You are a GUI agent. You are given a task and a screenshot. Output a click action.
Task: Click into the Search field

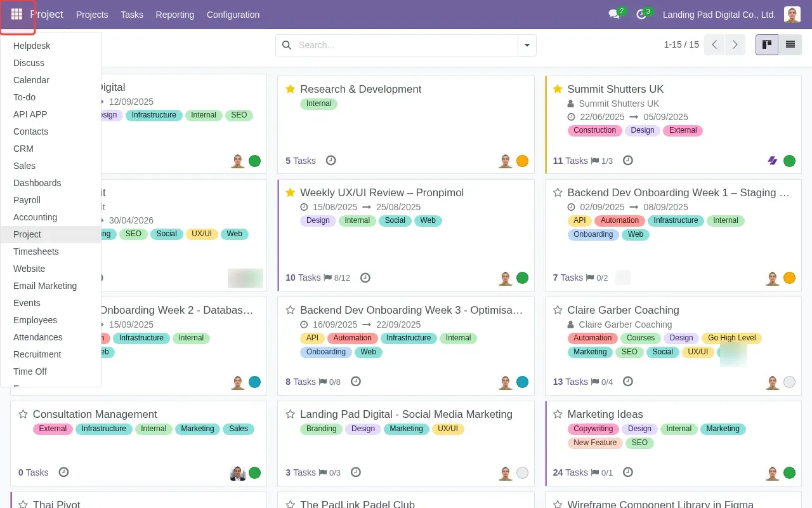tap(406, 45)
